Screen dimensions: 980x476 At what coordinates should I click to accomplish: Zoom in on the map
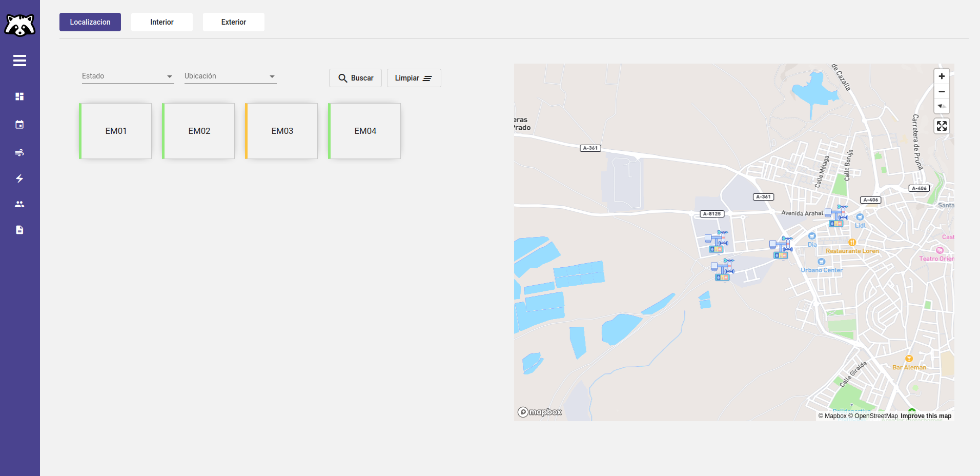pos(942,76)
